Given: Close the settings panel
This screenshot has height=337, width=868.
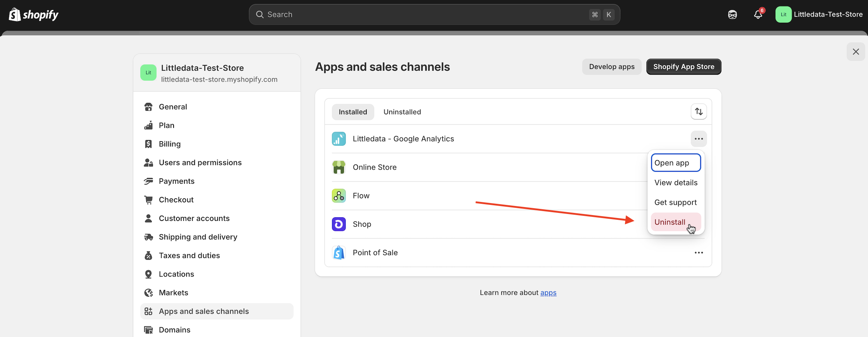Looking at the screenshot, I should [x=856, y=52].
